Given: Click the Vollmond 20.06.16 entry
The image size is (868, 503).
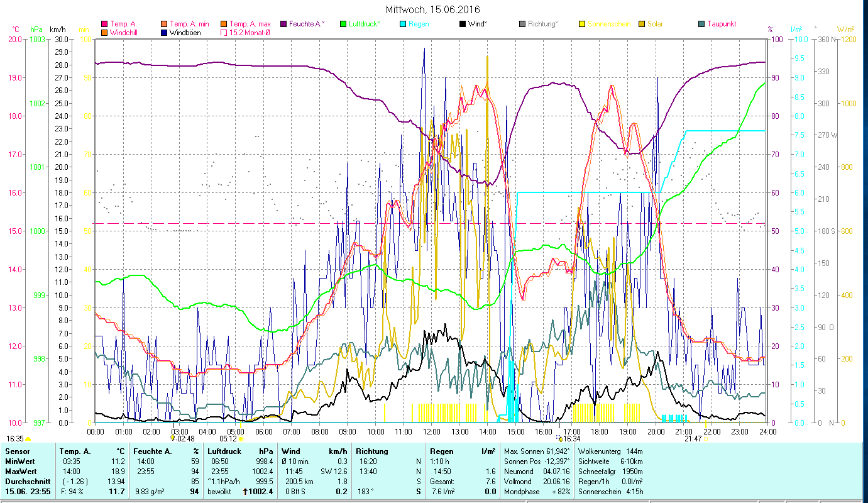Looking at the screenshot, I should pos(537,481).
